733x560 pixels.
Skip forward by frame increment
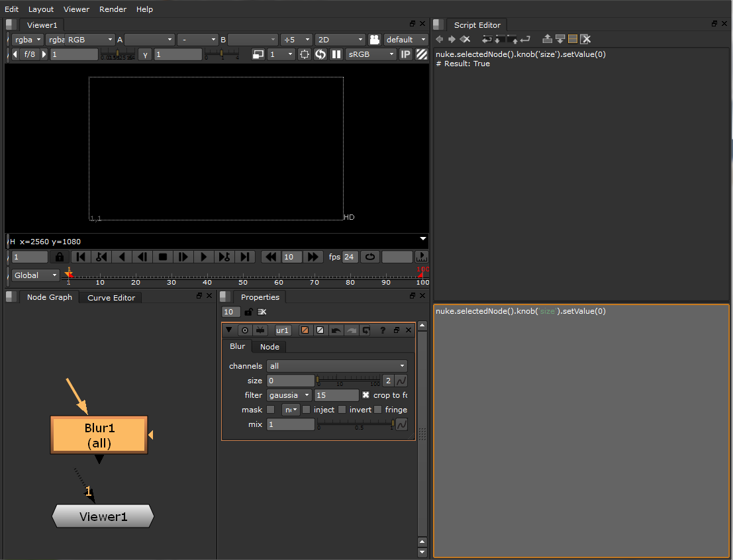click(x=313, y=257)
